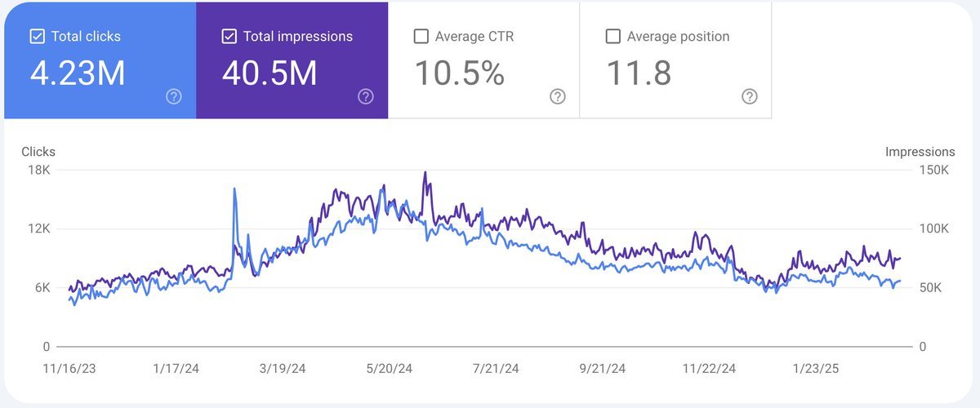Select the 11/16/23 date label

(x=68, y=368)
